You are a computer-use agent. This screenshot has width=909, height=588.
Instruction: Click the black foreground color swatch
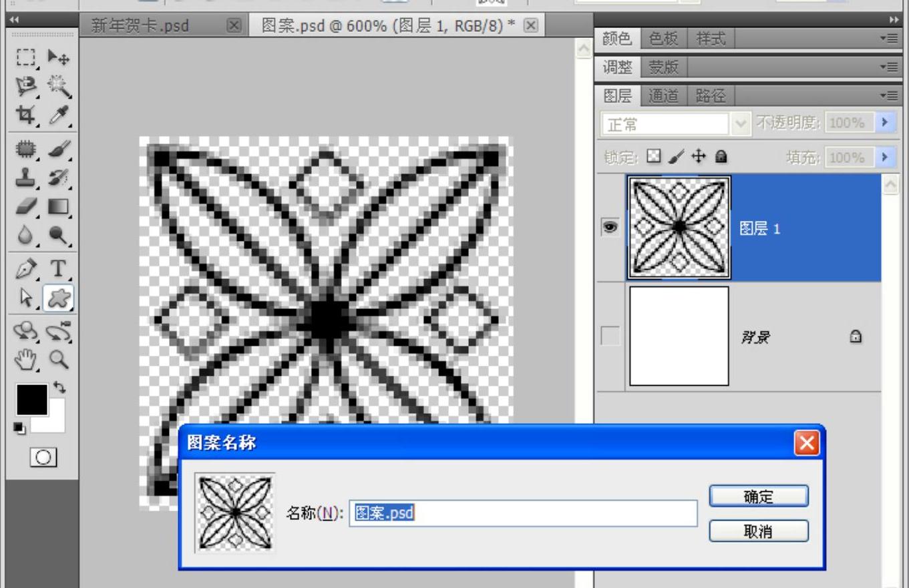[x=31, y=399]
